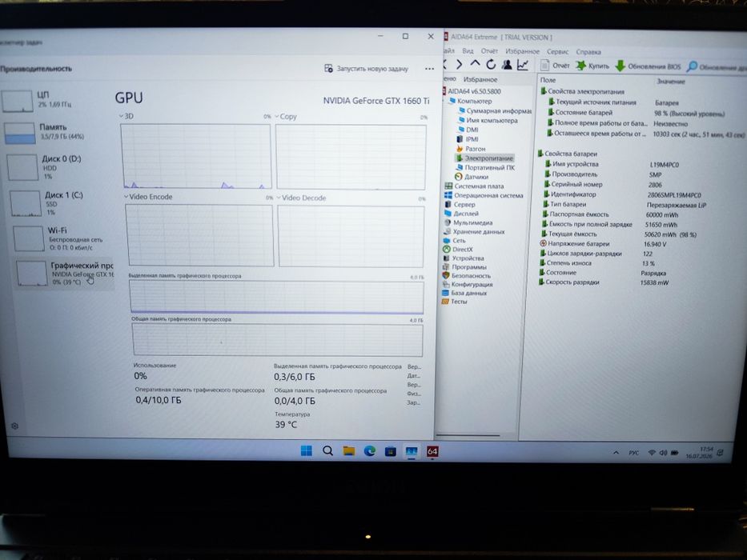Open Microsoft Edge from taskbar

pos(369,450)
